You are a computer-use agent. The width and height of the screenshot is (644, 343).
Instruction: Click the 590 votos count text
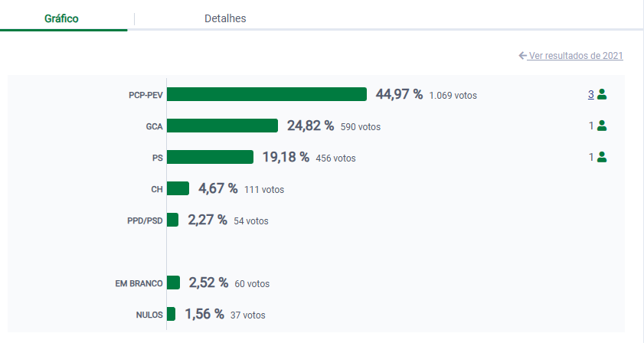(x=360, y=127)
